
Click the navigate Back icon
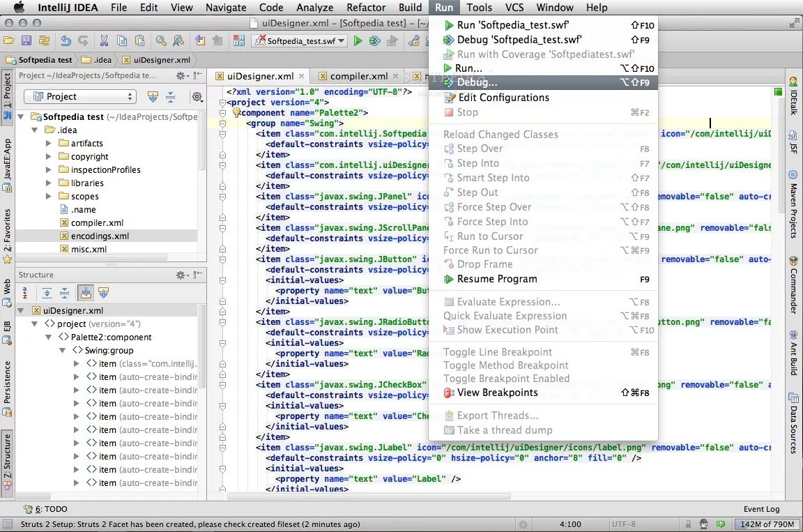point(200,40)
